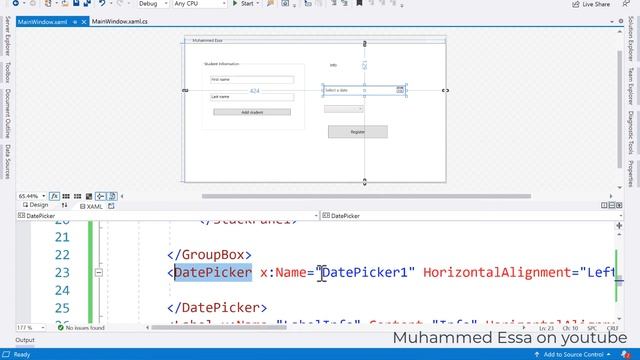Click the vertical split pane icon

pos(604,205)
